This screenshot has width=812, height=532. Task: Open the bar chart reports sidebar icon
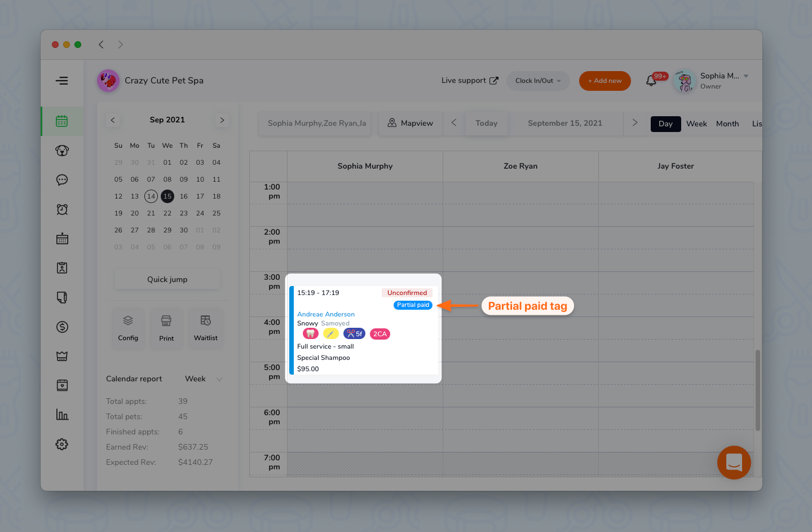pyautogui.click(x=62, y=415)
